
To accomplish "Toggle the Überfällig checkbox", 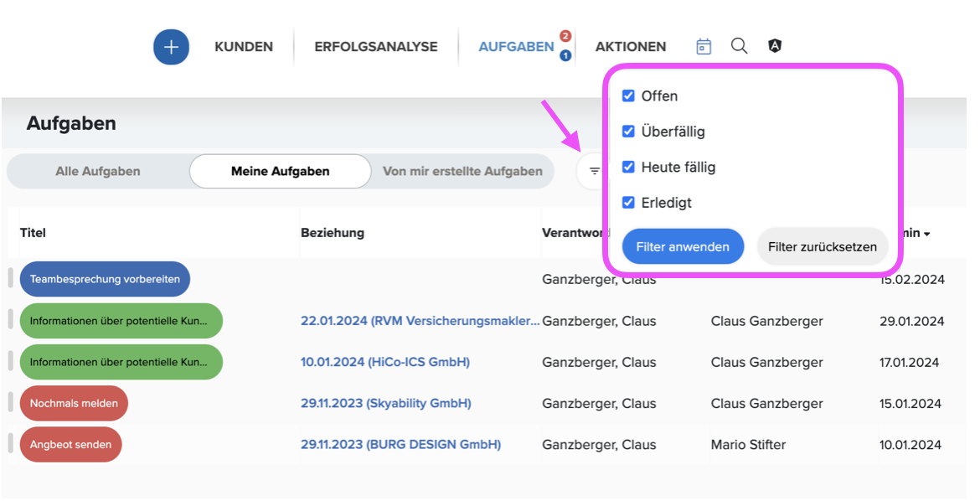I will (628, 132).
